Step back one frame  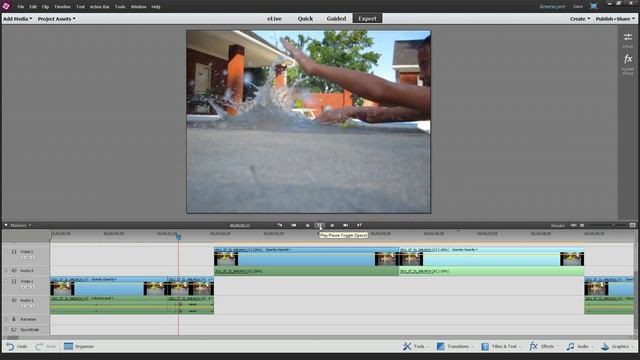pyautogui.click(x=307, y=225)
